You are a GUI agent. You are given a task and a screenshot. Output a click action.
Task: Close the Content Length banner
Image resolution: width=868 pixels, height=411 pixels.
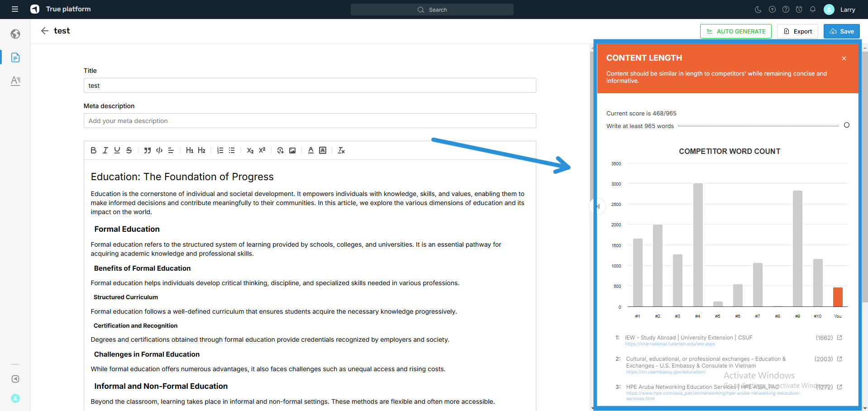[x=844, y=58]
